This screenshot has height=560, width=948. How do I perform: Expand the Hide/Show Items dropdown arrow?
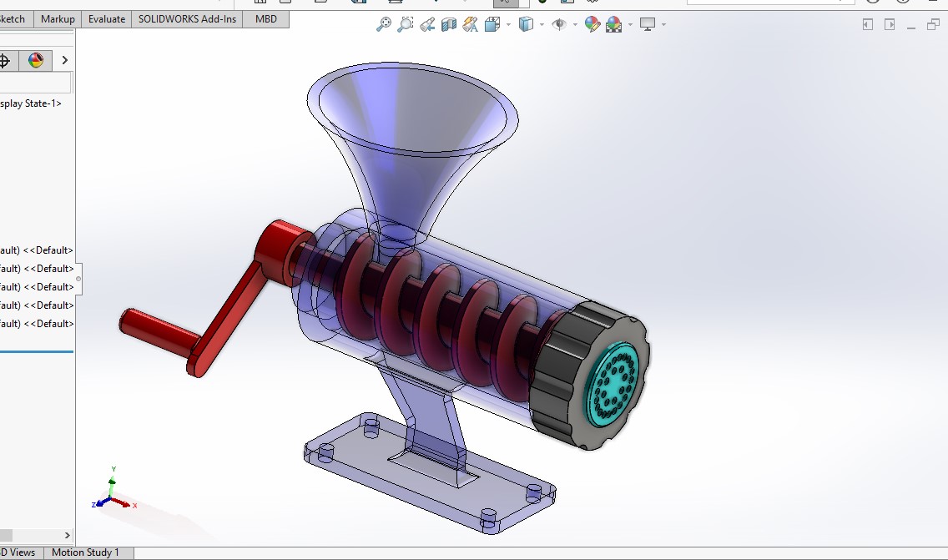tap(575, 25)
